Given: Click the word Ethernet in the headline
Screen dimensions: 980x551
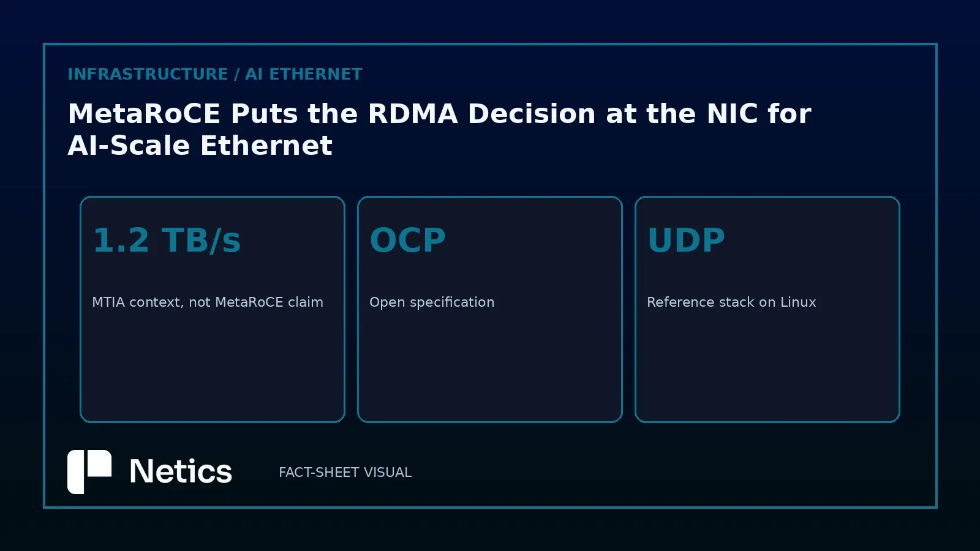Looking at the screenshot, I should click(266, 146).
